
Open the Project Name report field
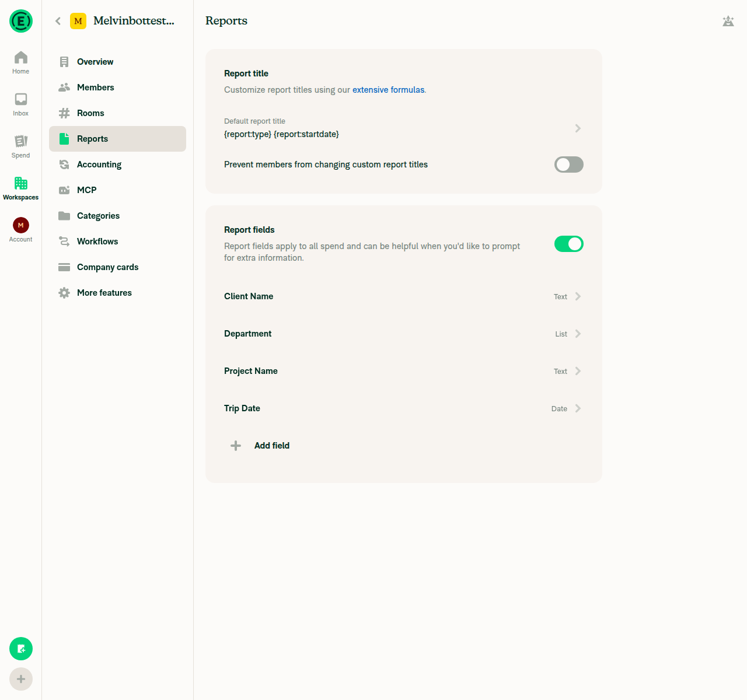coord(403,371)
